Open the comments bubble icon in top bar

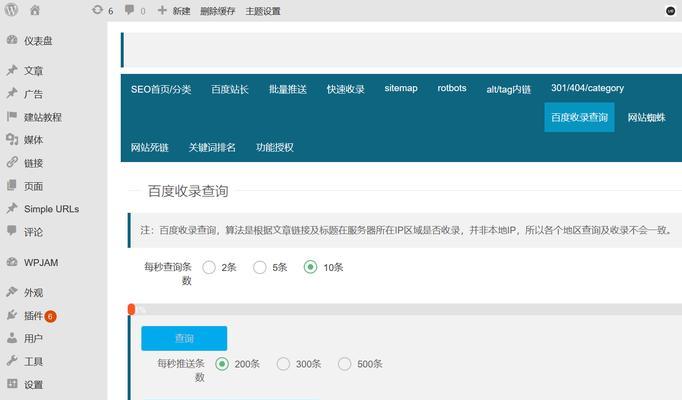pyautogui.click(x=129, y=10)
